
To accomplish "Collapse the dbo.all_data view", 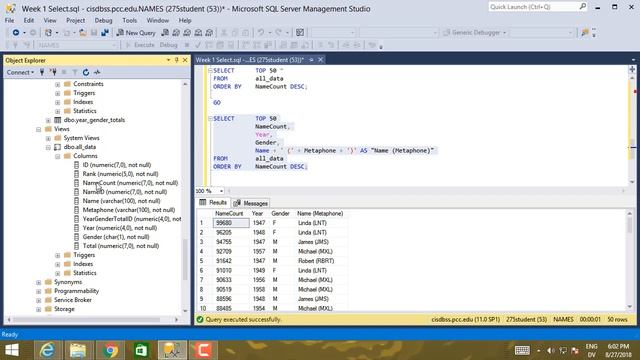I will (48, 147).
